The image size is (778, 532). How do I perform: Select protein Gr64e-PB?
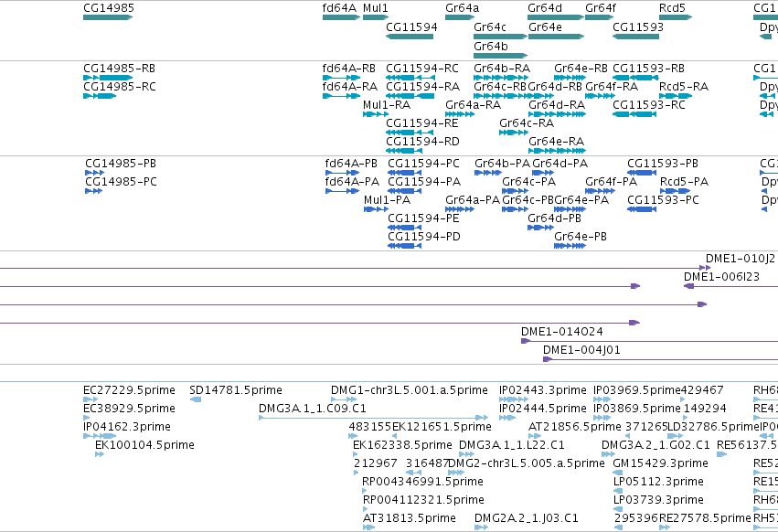point(570,246)
